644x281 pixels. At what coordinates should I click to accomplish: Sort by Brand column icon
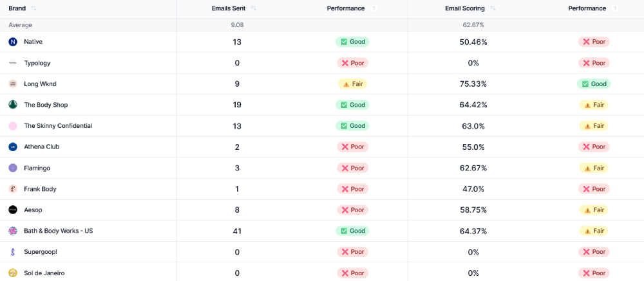tap(33, 8)
